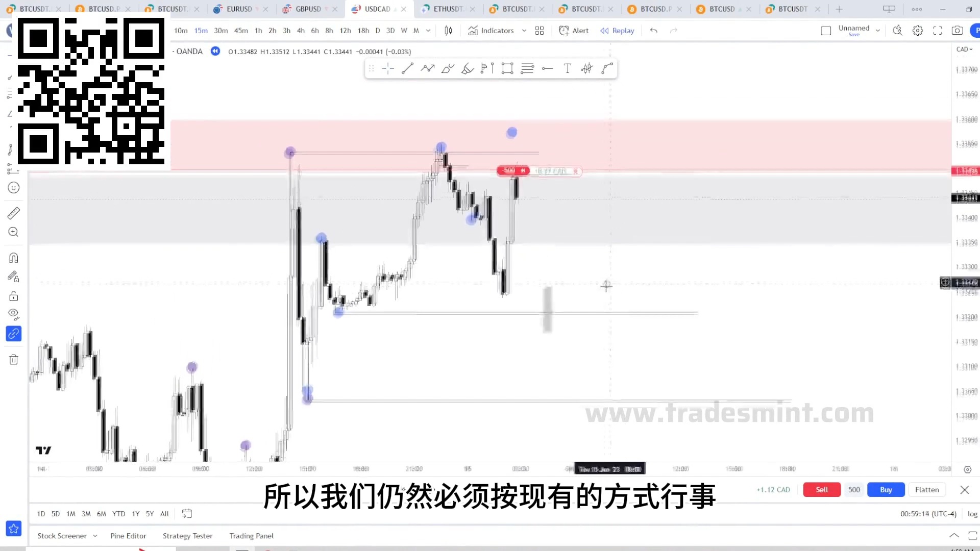This screenshot has height=551, width=980.
Task: Adjust the 500 lot size input field
Action: pyautogui.click(x=853, y=490)
